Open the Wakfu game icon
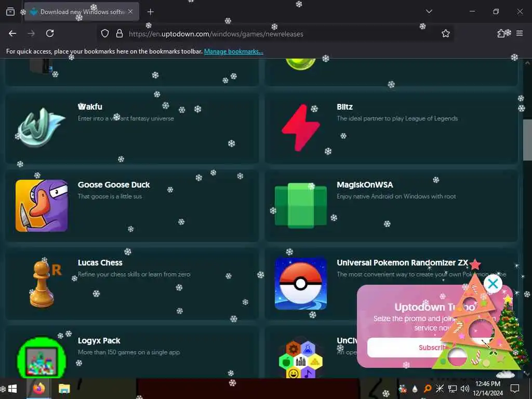 [x=42, y=128]
